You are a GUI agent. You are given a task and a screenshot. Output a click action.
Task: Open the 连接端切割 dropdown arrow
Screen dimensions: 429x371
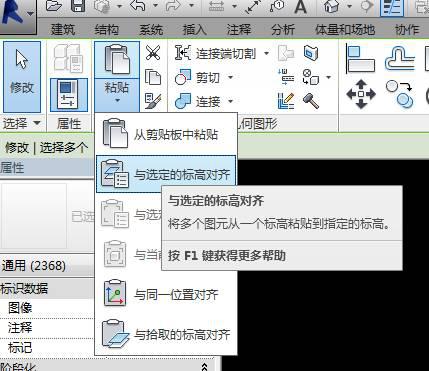[x=266, y=53]
